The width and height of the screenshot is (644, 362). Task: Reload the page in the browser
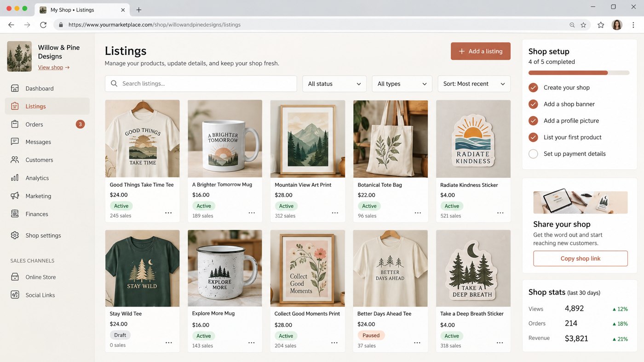point(43,25)
